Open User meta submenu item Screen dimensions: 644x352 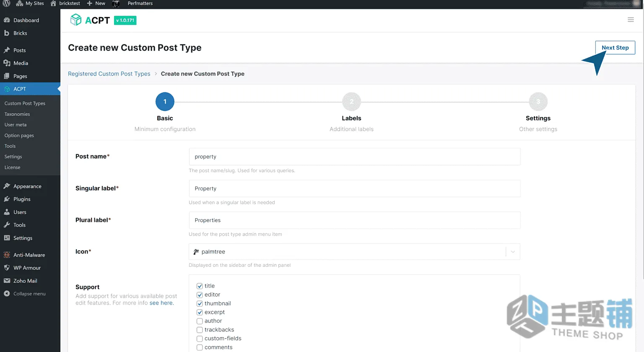click(16, 125)
